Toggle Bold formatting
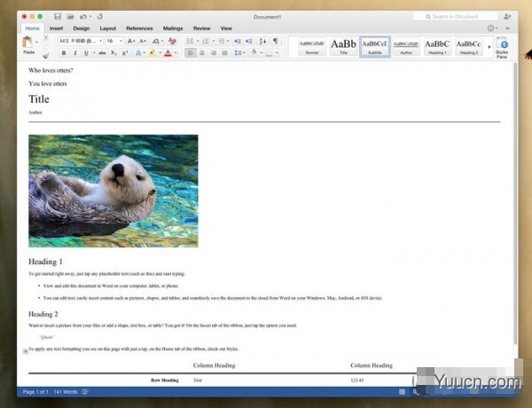The width and height of the screenshot is (532, 408). click(64, 53)
